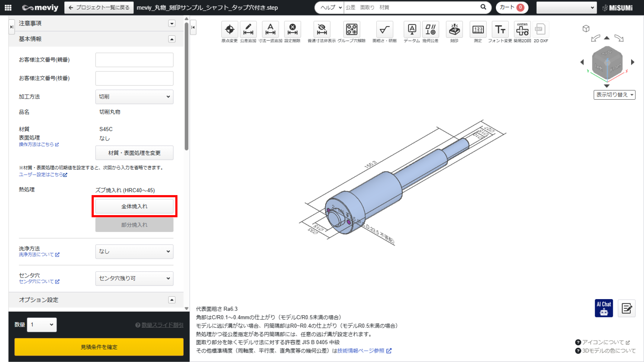Select the データム datum tool
This screenshot has width=644, height=362.
[412, 30]
